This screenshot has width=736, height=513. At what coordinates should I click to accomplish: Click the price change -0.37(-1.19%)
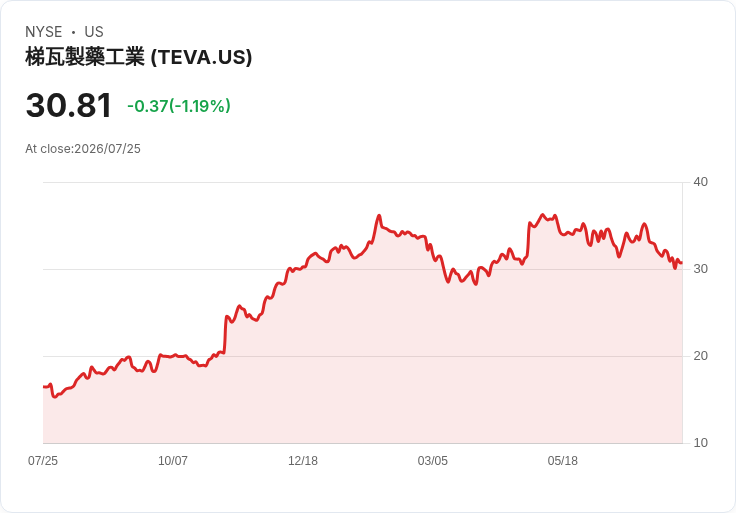179,106
